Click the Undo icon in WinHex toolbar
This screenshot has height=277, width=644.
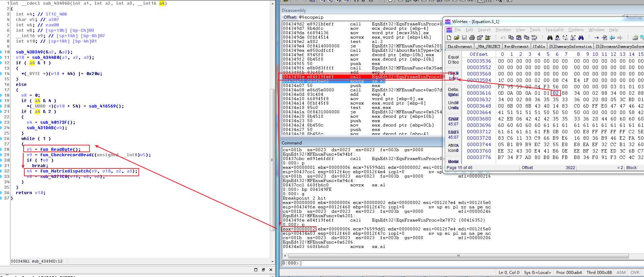pyautogui.click(x=503, y=38)
